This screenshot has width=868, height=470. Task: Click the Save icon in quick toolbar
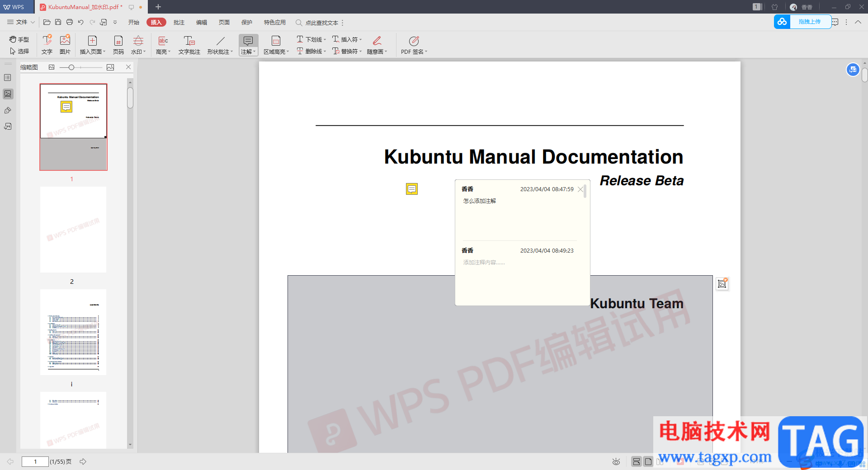pos(58,22)
